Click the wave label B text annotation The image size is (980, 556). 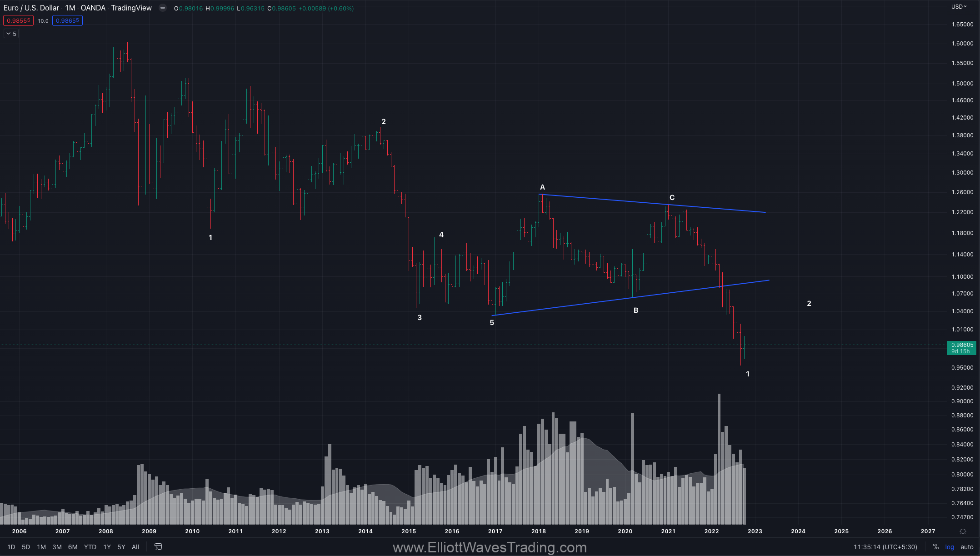(x=636, y=310)
